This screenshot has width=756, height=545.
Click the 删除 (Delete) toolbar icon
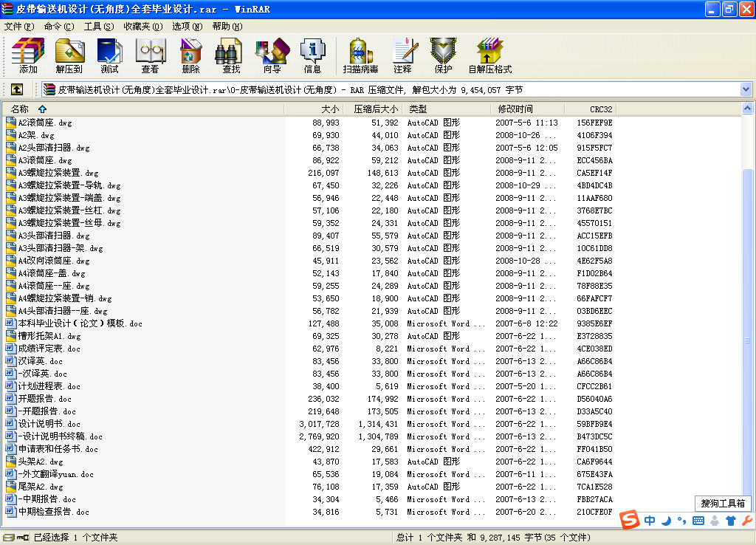pos(191,55)
